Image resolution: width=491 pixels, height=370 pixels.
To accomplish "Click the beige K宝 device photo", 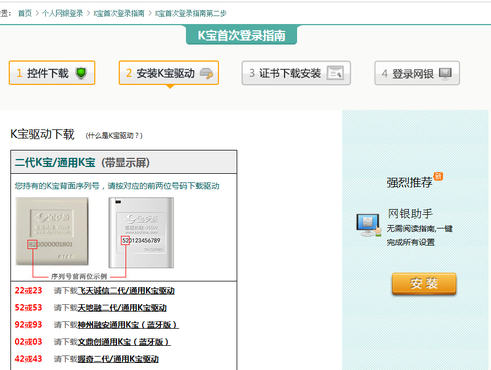I will point(52,231).
